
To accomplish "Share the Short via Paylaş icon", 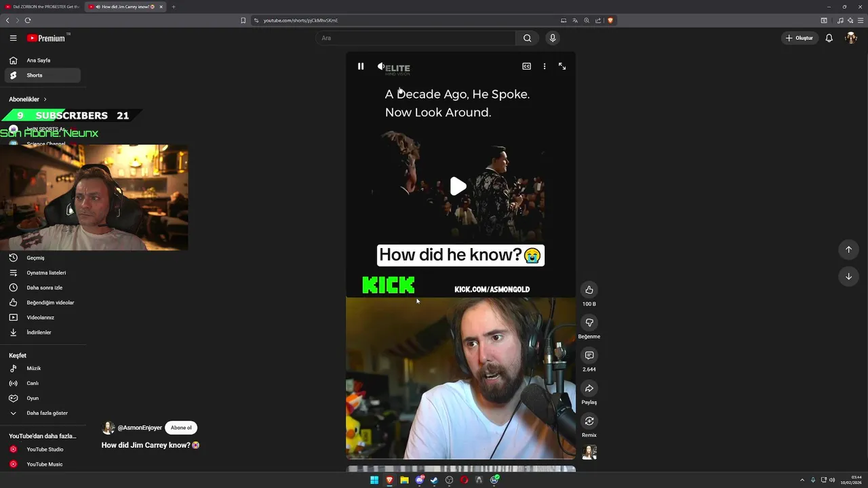I will click(x=589, y=388).
